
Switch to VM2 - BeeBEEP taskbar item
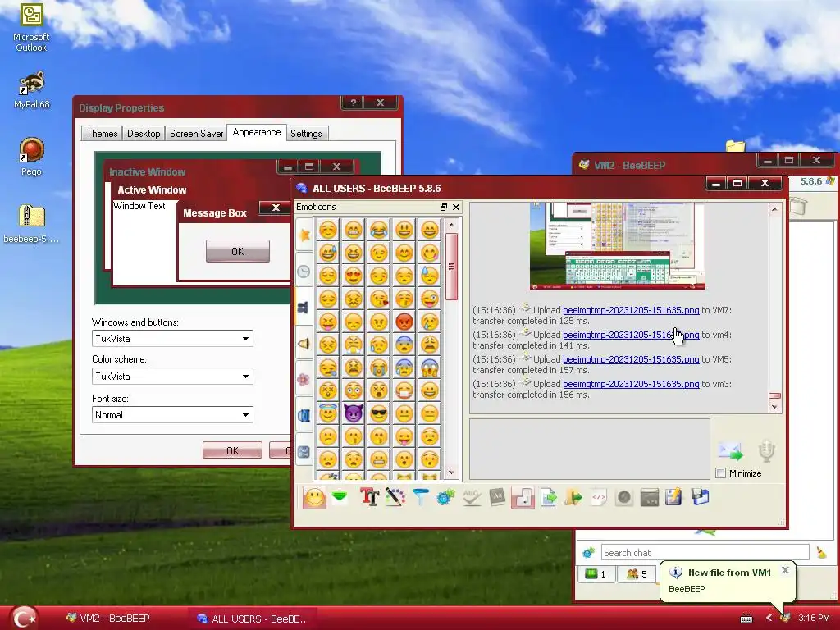109,619
